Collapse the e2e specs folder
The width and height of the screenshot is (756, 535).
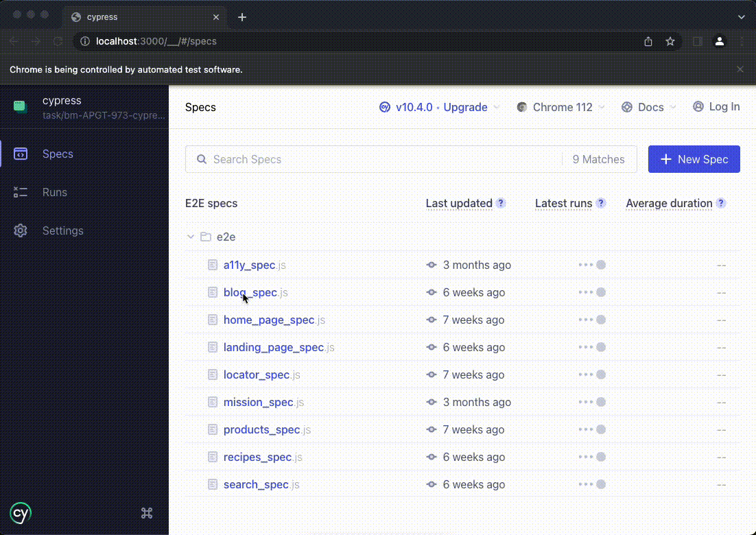(x=191, y=236)
